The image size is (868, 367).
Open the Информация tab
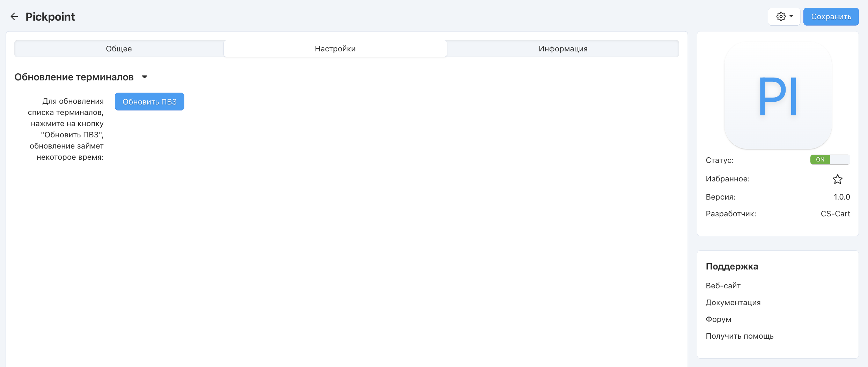[x=563, y=49]
